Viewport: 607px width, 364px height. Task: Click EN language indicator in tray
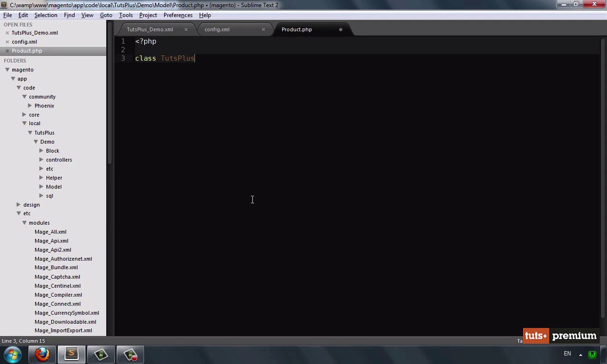coord(567,354)
